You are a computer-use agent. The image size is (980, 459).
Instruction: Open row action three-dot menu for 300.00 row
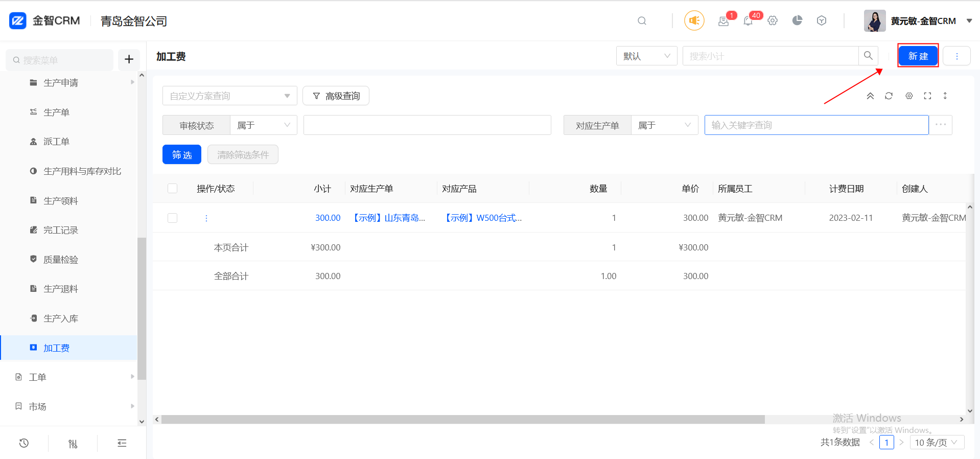click(x=206, y=218)
